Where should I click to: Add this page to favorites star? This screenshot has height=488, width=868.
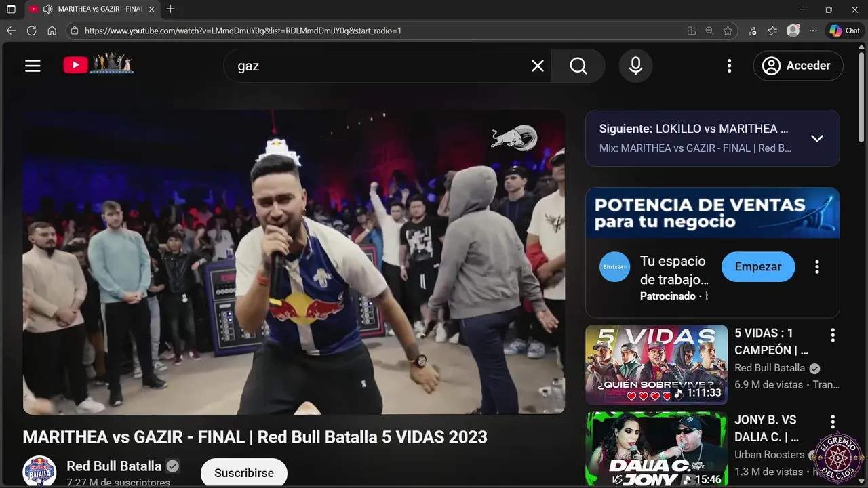(x=728, y=30)
